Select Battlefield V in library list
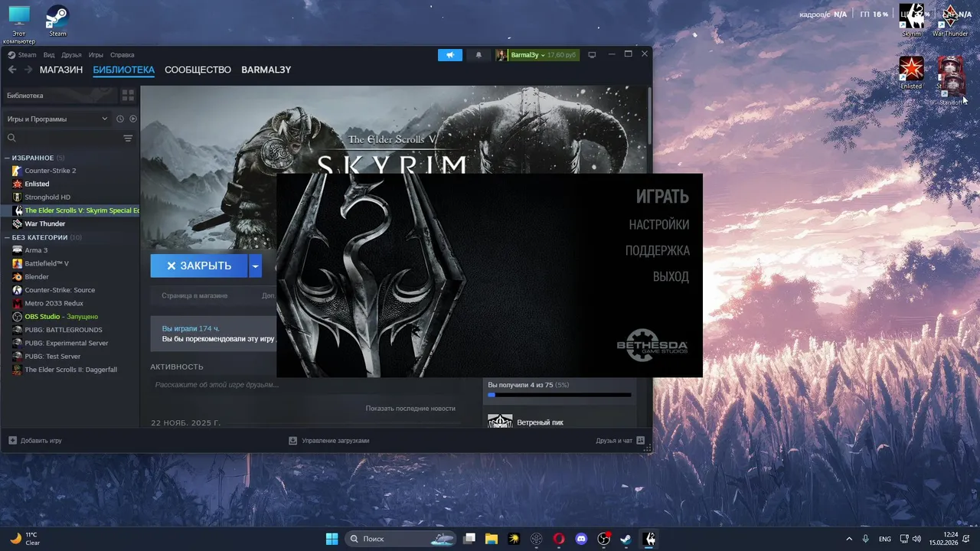980x551 pixels. pyautogui.click(x=47, y=263)
